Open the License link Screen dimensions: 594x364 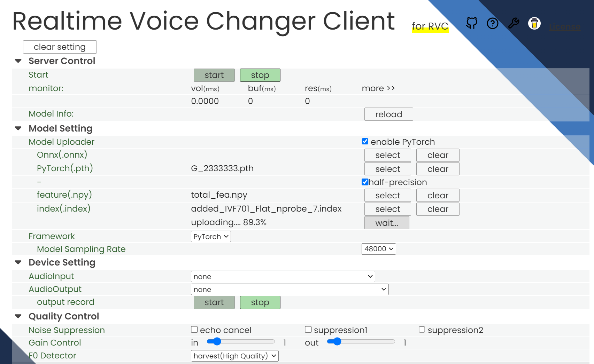pos(564,27)
